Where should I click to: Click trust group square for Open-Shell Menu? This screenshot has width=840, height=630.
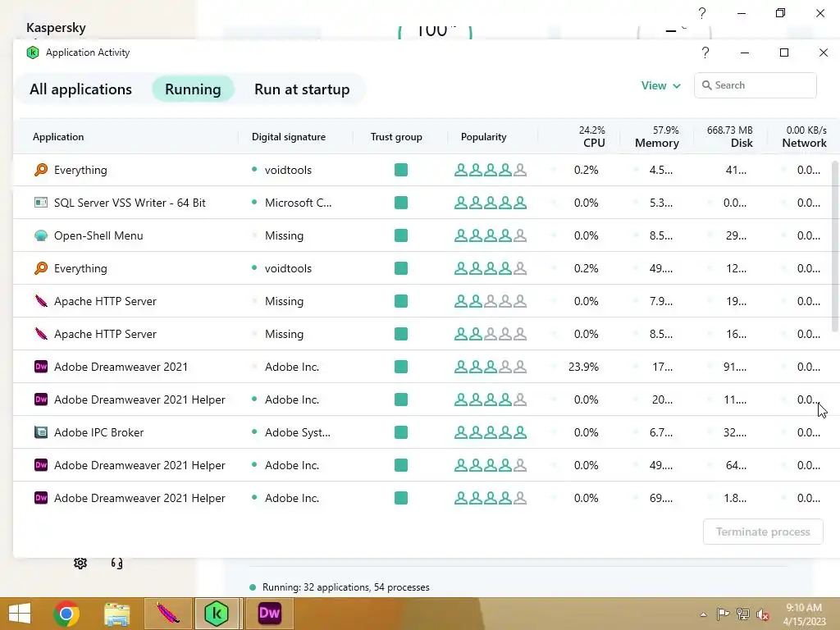400,235
